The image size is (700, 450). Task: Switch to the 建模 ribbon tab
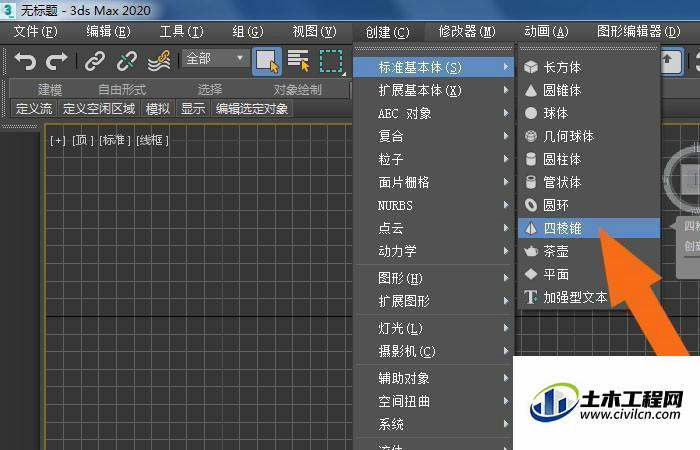[x=50, y=90]
